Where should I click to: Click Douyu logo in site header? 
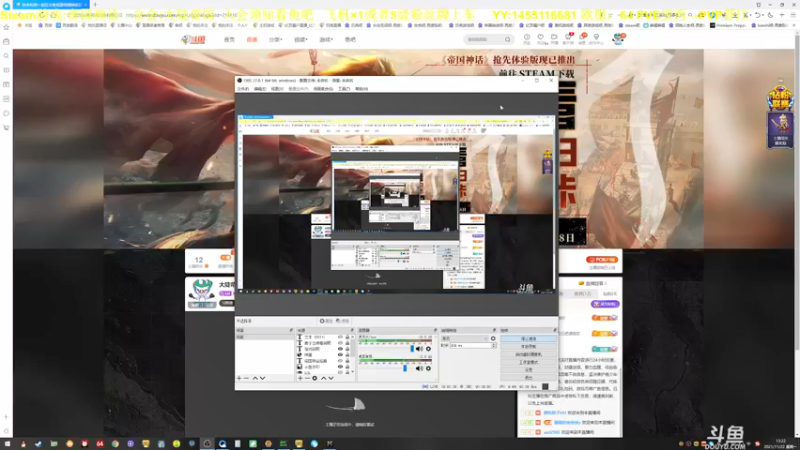[193, 39]
